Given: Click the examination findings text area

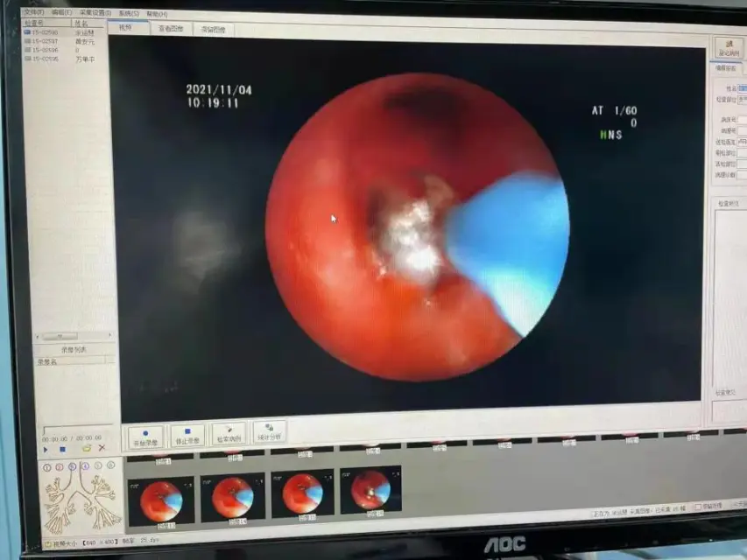Looking at the screenshot, I should 730,297.
